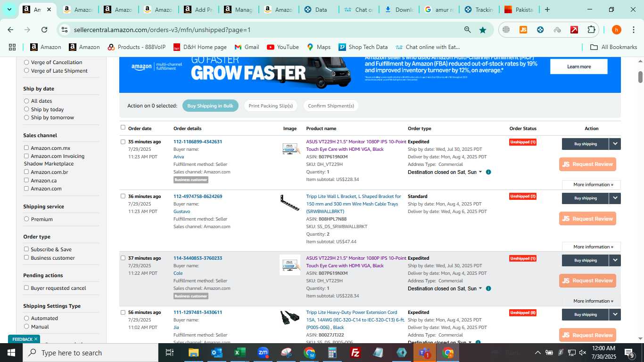Click the 'Buy Shipping in Bulk' button
644x362 pixels.
[x=210, y=106]
